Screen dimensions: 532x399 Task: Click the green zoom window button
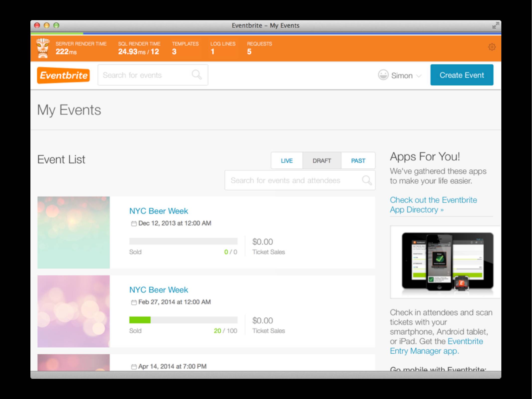[x=57, y=25]
